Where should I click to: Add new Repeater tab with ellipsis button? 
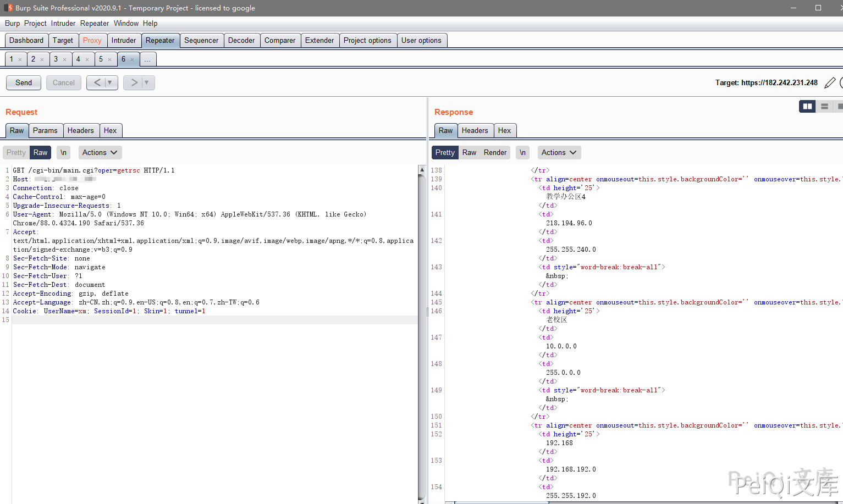(x=148, y=59)
